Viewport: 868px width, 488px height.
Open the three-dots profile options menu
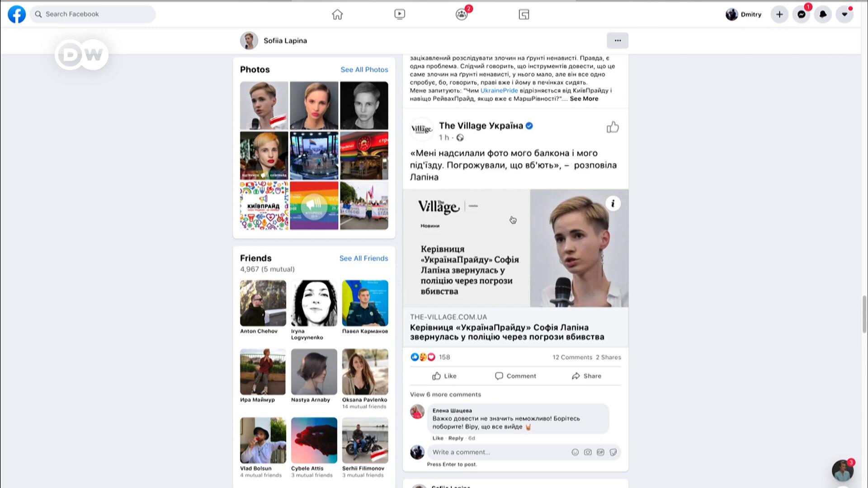618,41
